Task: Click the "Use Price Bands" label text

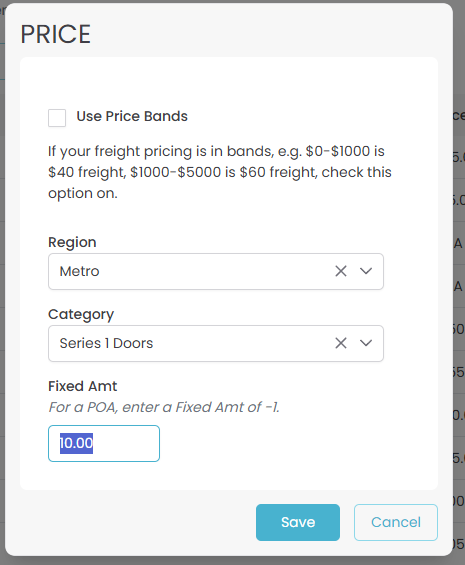Action: [x=132, y=116]
